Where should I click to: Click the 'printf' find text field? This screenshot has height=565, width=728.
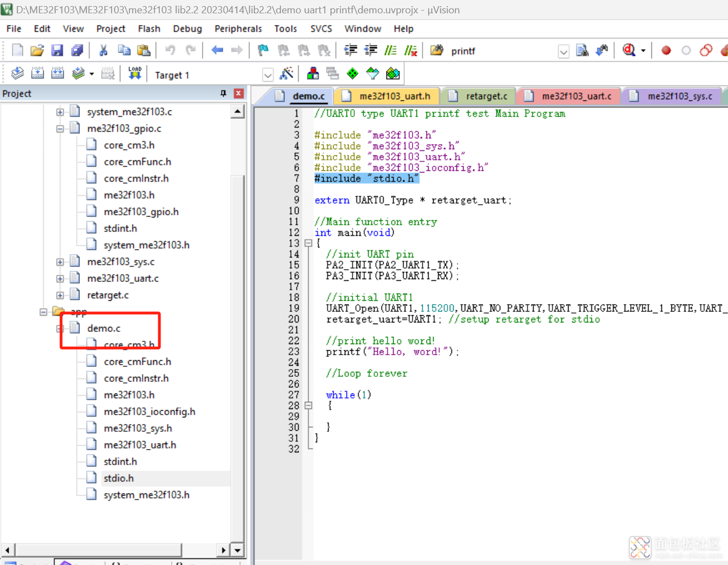tap(502, 51)
